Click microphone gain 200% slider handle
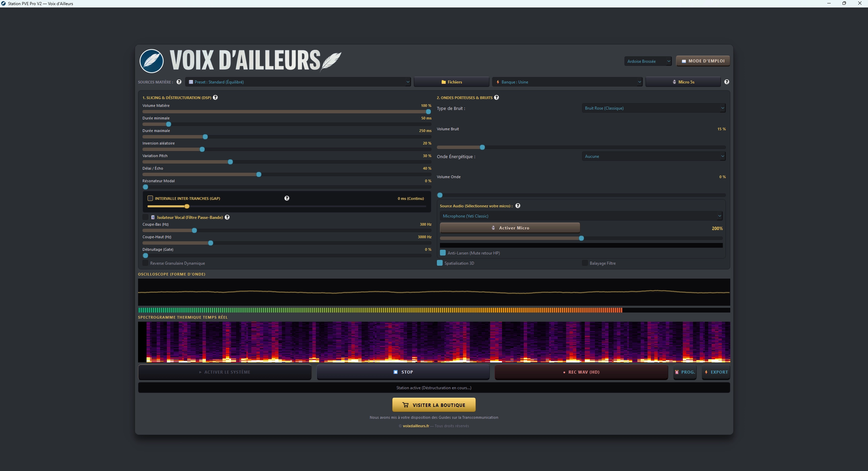Viewport: 868px width, 471px height. 581,238
